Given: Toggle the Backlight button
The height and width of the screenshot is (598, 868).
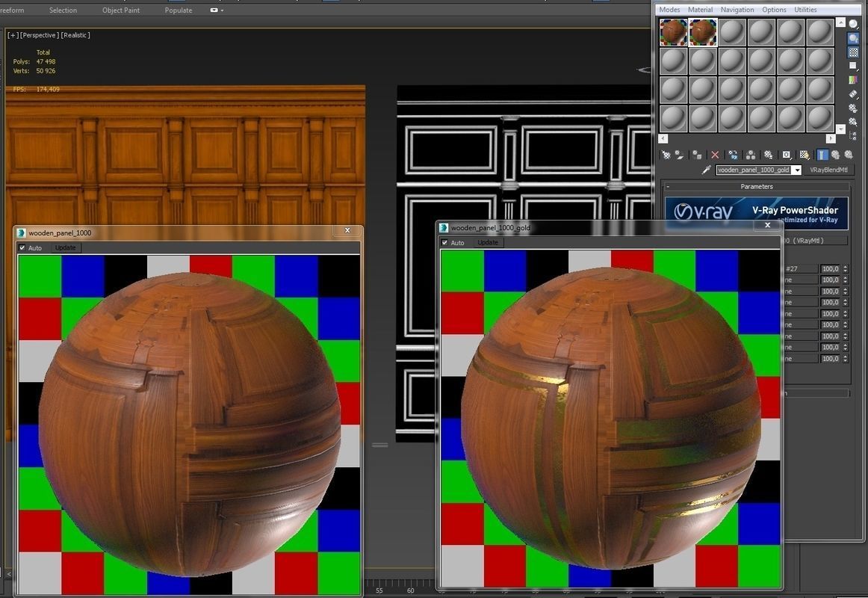Looking at the screenshot, I should [x=853, y=38].
